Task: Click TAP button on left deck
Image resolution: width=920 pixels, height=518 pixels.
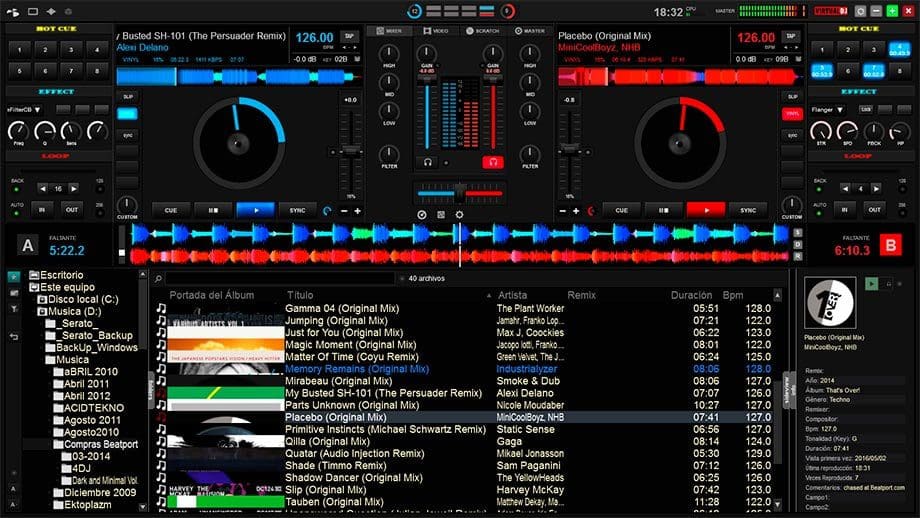Action: (350, 36)
